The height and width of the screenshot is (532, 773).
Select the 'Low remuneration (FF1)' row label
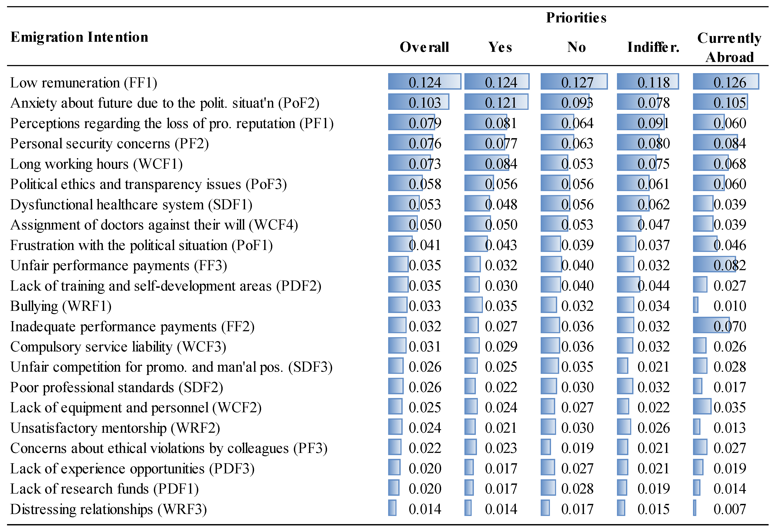coord(84,83)
